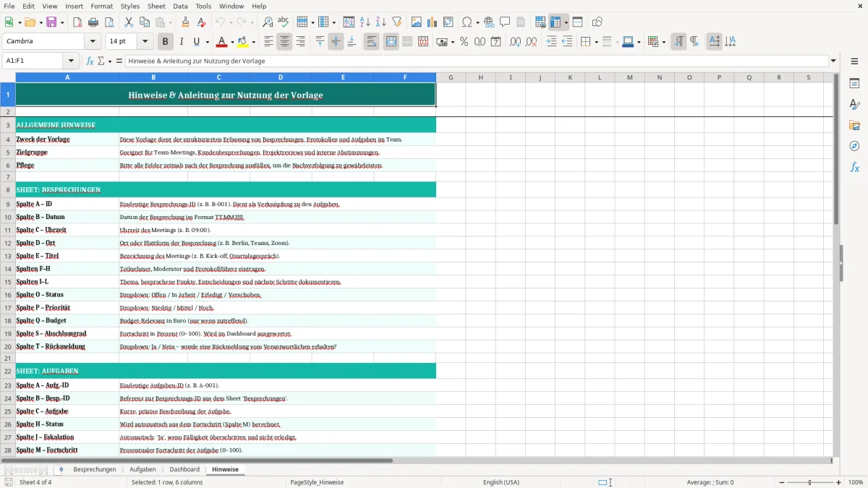Open Print Preview from toolbar

[x=109, y=22]
